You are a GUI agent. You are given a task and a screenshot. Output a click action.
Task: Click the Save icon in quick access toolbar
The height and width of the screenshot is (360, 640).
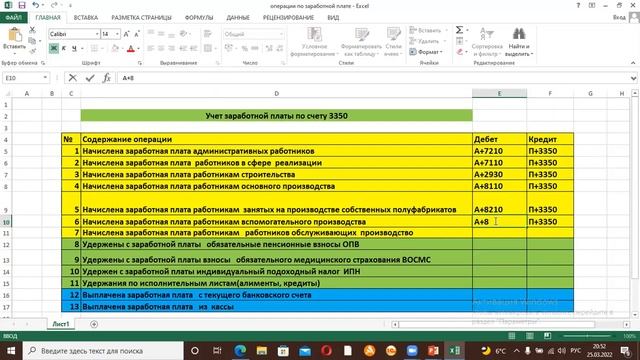click(x=22, y=5)
